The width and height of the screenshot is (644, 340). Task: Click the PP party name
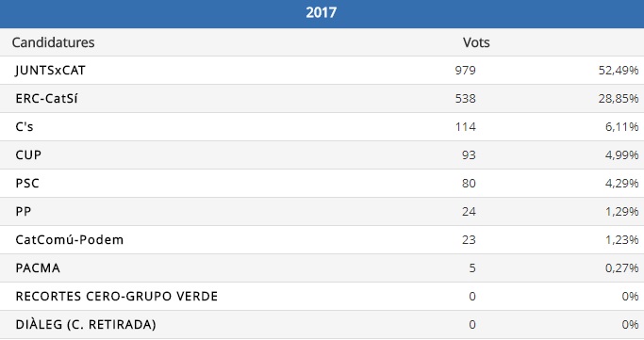point(23,212)
